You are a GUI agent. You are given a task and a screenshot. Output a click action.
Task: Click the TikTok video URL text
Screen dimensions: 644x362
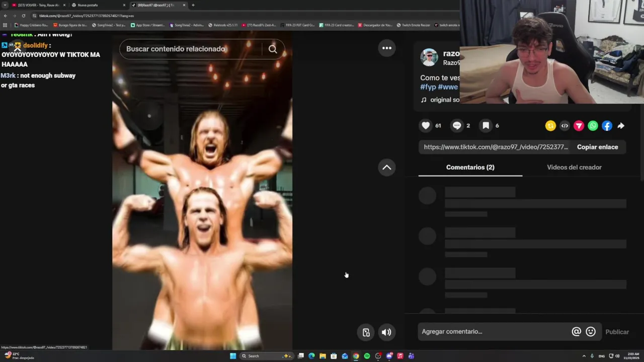click(x=496, y=147)
